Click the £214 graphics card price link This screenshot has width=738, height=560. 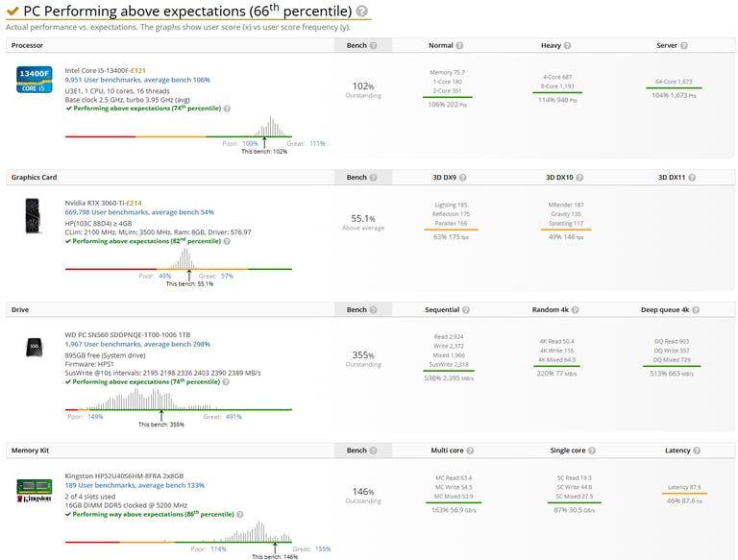pos(134,203)
